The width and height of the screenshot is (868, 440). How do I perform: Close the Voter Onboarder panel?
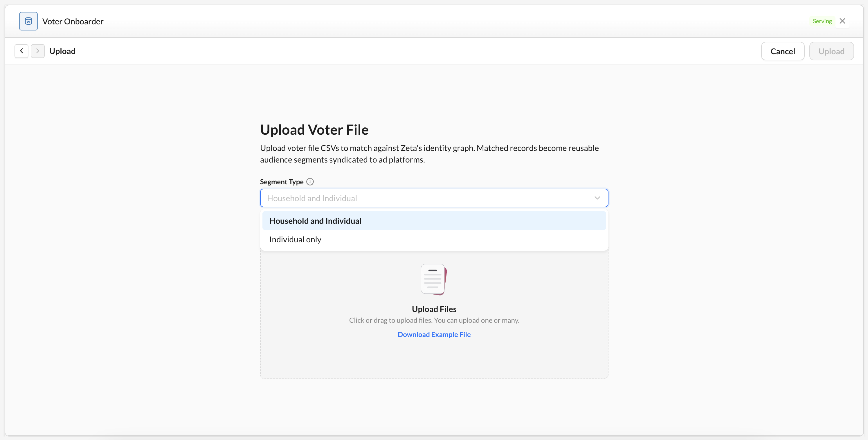[x=842, y=21]
